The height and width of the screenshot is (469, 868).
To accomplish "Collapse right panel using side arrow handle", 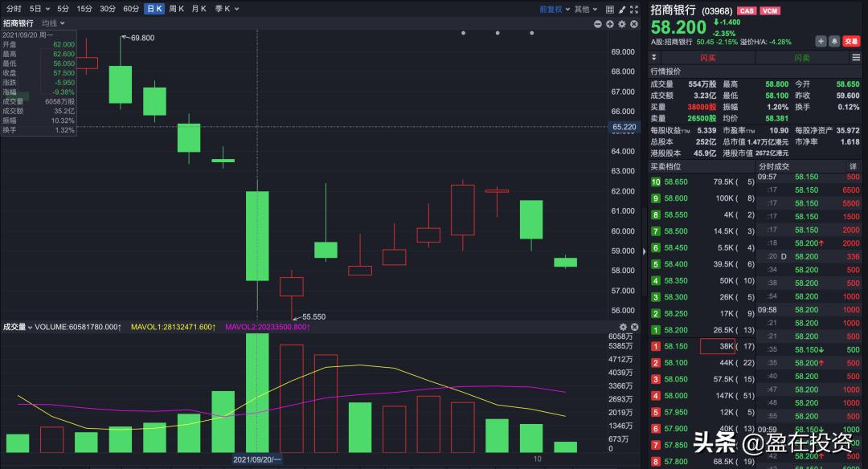I will coord(644,251).
